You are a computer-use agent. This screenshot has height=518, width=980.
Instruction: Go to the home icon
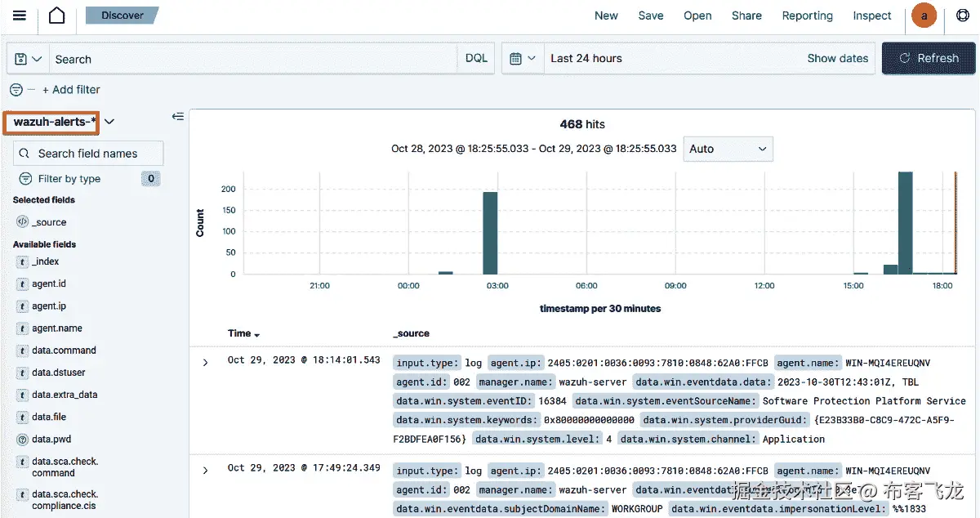click(x=56, y=16)
